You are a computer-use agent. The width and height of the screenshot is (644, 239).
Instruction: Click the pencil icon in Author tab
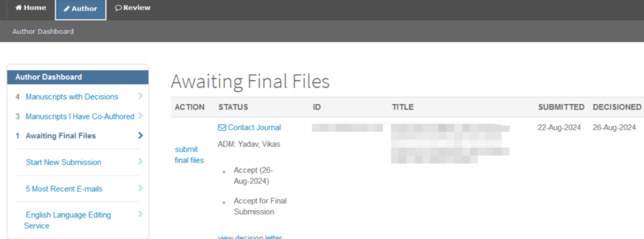[67, 8]
